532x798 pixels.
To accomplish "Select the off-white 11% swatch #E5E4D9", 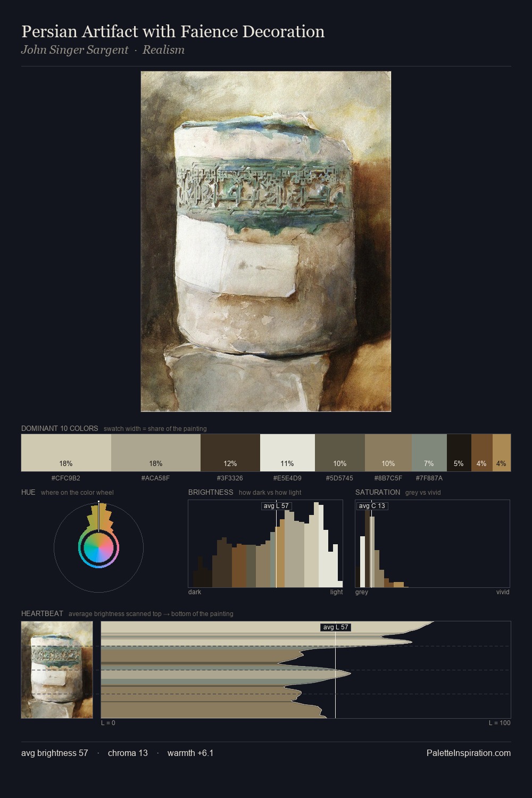I will click(x=287, y=453).
